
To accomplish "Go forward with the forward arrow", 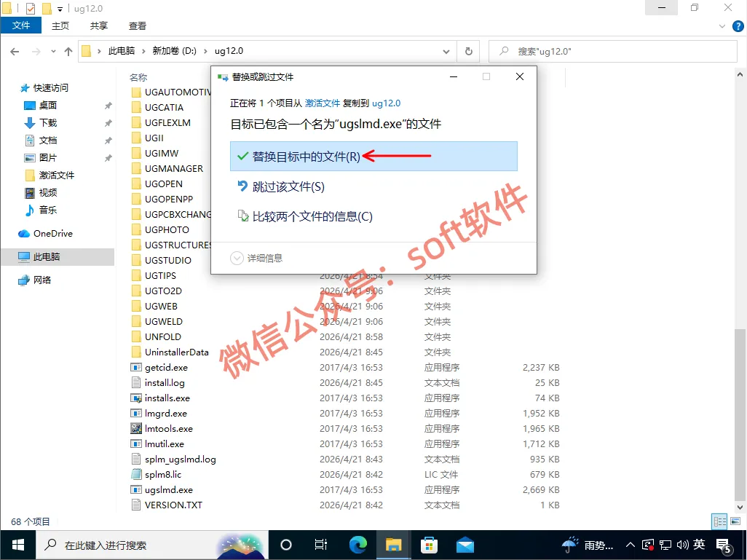I will click(x=36, y=52).
